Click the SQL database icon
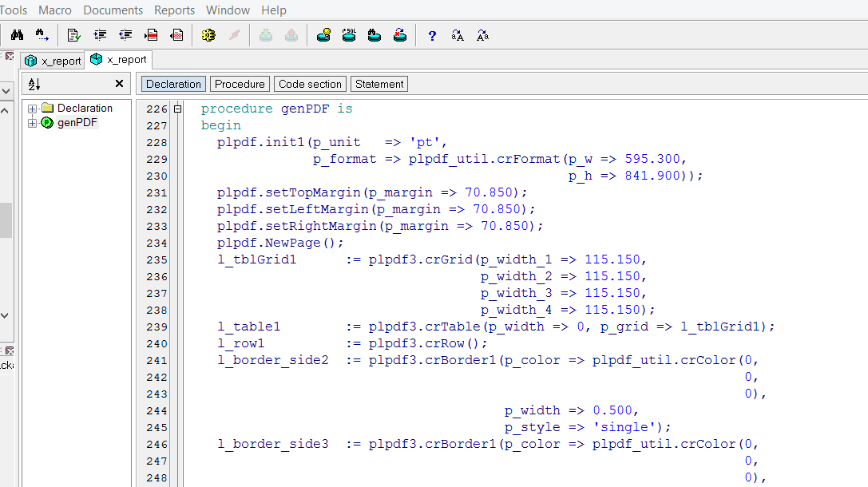The image size is (868, 487). [349, 36]
